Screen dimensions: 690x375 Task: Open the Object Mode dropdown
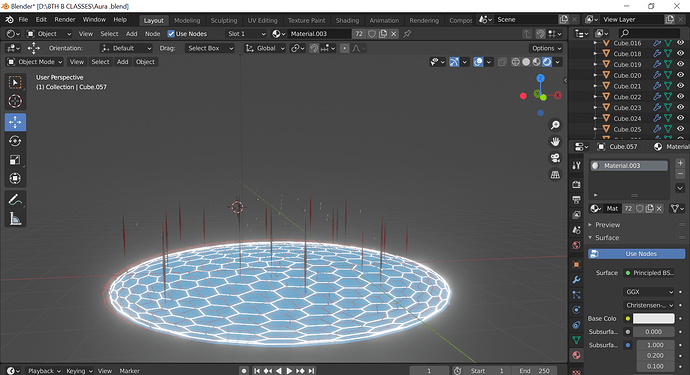35,62
